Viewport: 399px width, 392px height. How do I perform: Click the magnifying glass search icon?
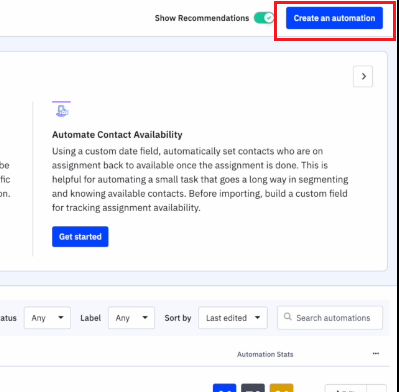click(288, 317)
